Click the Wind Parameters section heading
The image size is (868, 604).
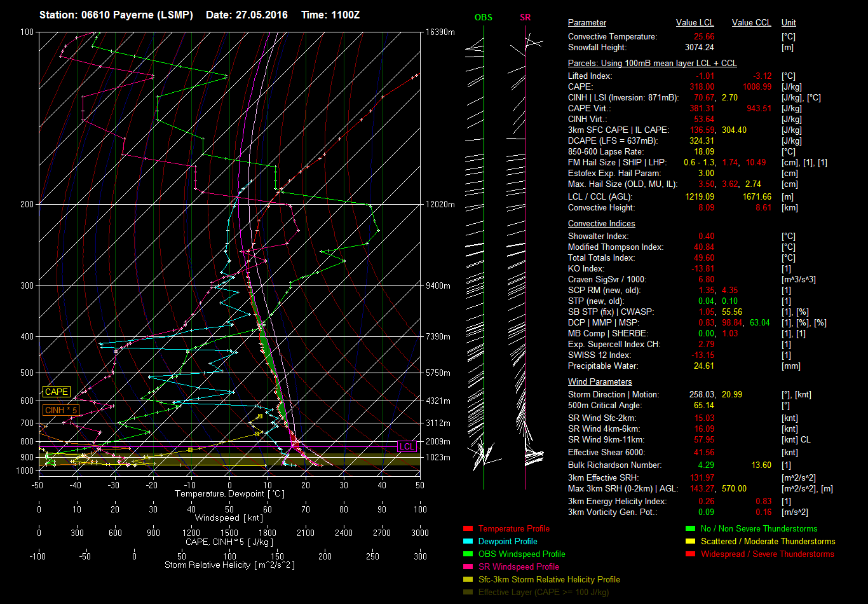pos(600,382)
